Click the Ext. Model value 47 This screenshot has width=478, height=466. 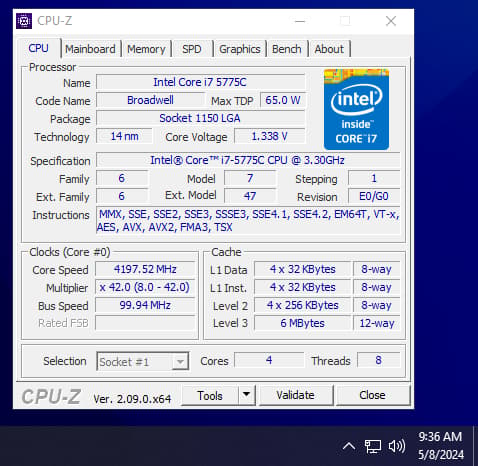[x=250, y=196]
